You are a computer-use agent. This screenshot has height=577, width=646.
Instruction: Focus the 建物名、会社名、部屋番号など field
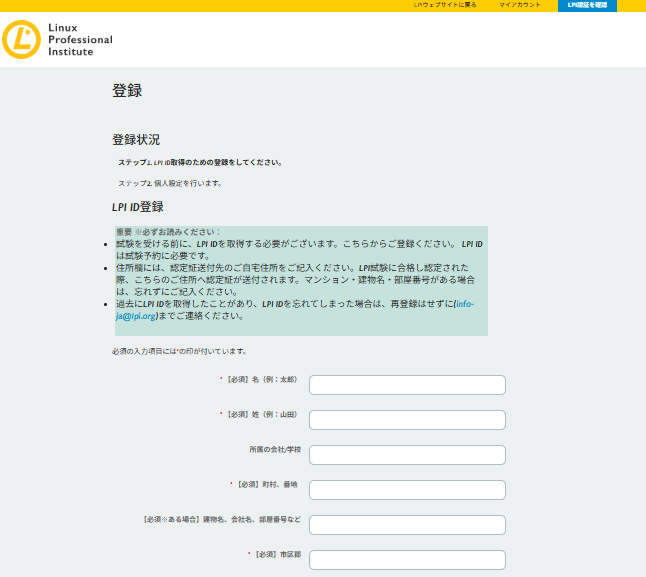click(407, 525)
